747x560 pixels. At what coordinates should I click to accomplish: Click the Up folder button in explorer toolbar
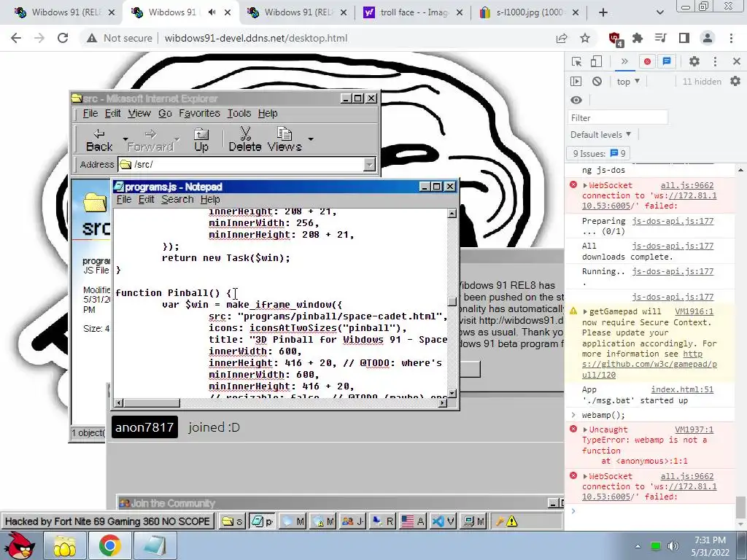(x=201, y=140)
